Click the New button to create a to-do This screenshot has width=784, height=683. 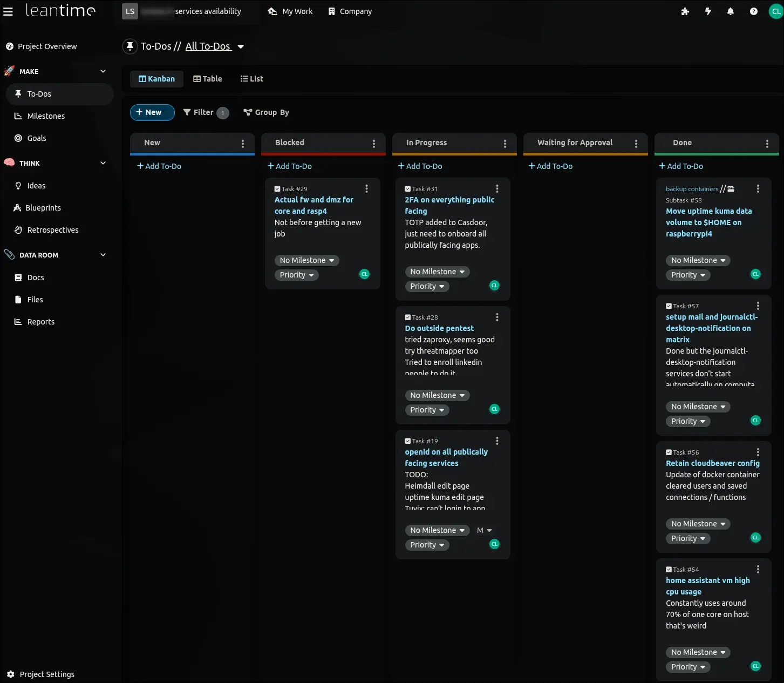152,112
